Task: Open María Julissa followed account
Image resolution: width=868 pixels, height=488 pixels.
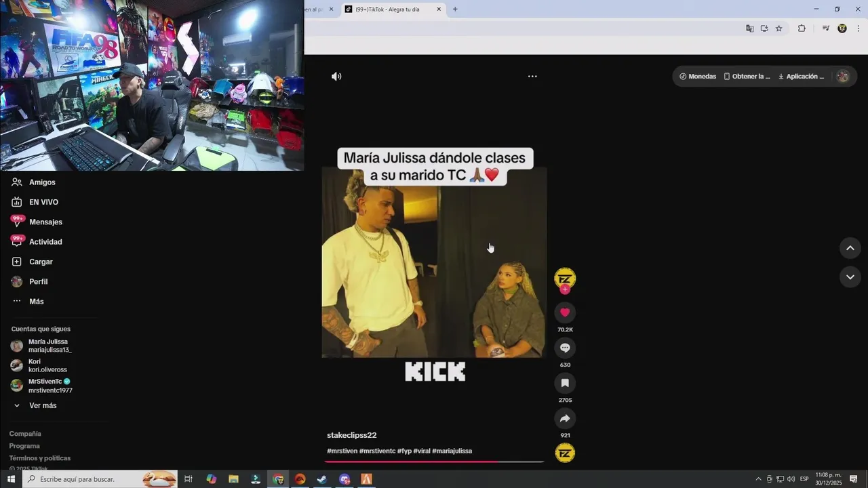Action: (42, 346)
